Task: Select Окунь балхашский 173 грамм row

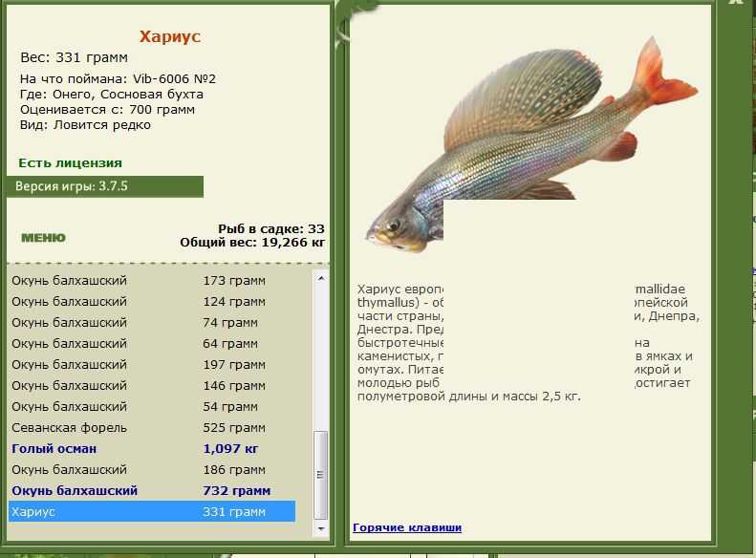Action: pos(152,281)
